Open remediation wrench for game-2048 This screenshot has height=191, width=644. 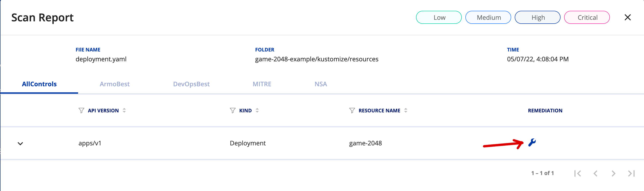[532, 142]
